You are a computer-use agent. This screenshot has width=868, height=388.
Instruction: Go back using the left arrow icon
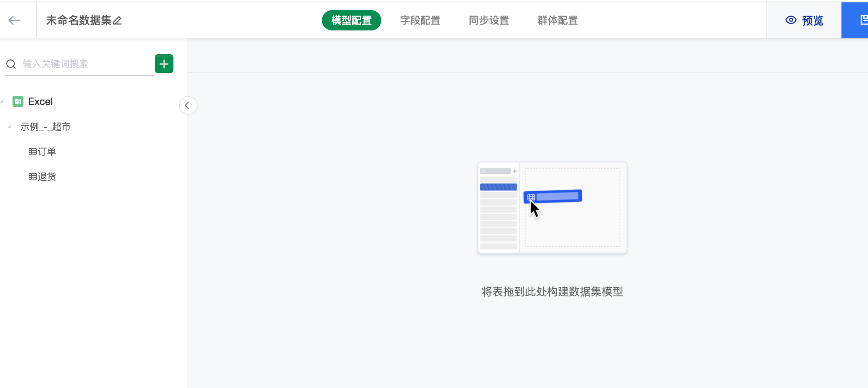tap(14, 20)
